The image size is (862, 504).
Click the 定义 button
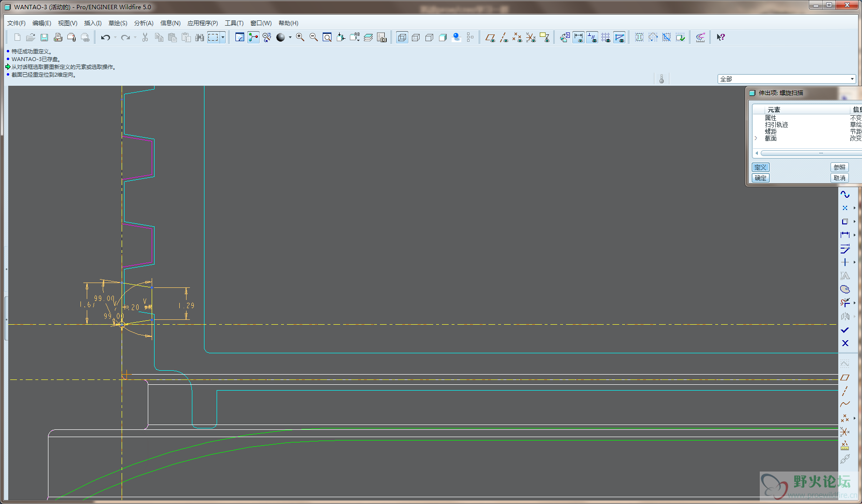click(x=761, y=167)
